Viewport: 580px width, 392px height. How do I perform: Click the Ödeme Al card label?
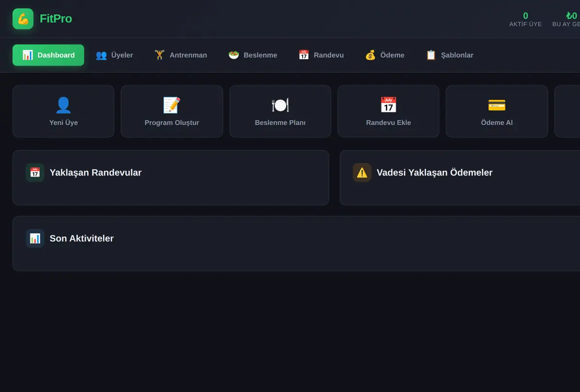497,123
